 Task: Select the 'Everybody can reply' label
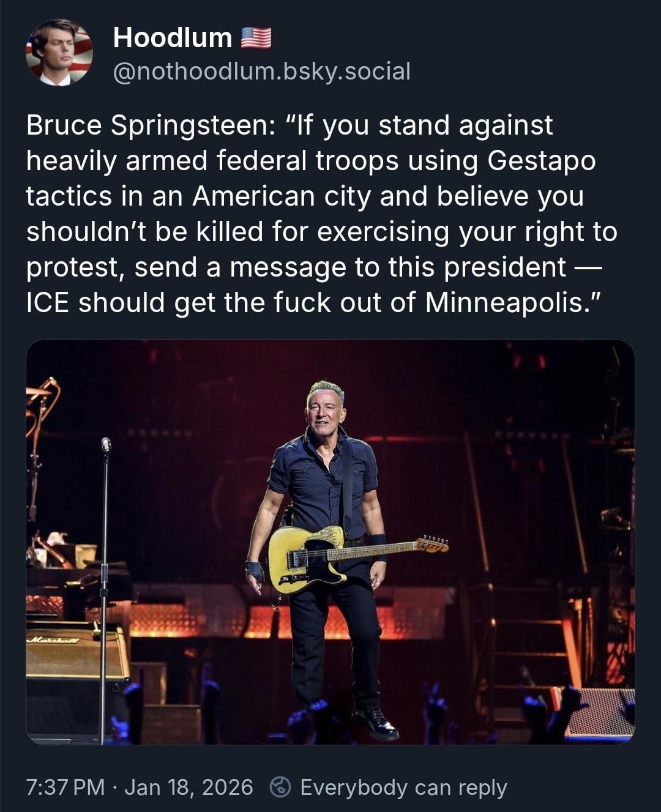tap(403, 787)
